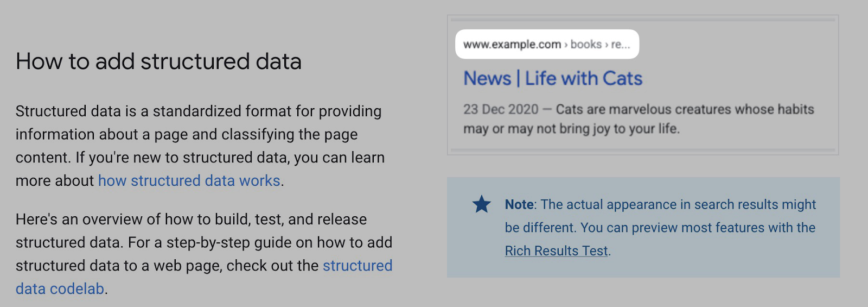Click the star icon in the note box

481,204
